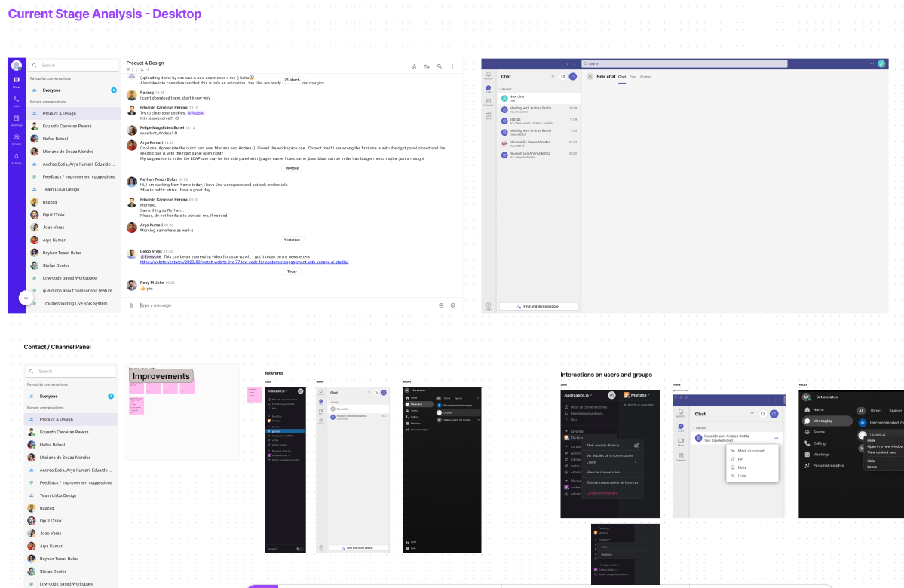Viewport: 904px width, 588px height.
Task: Select Silenciar conversación in Slack context menu
Action: pyautogui.click(x=611, y=472)
